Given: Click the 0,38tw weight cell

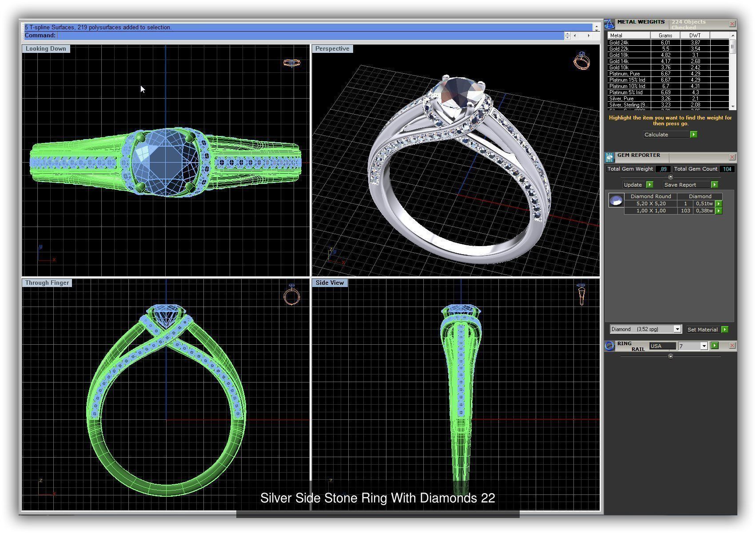Looking at the screenshot, I should point(704,211).
